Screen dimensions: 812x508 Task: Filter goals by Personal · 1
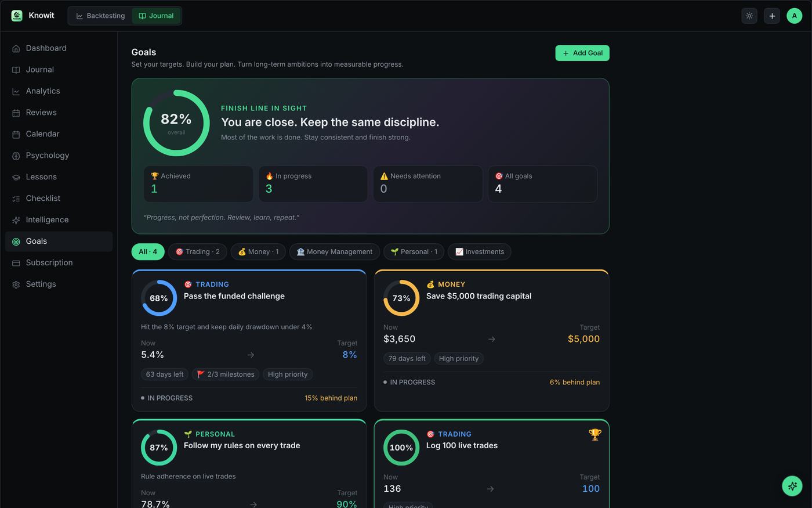414,252
